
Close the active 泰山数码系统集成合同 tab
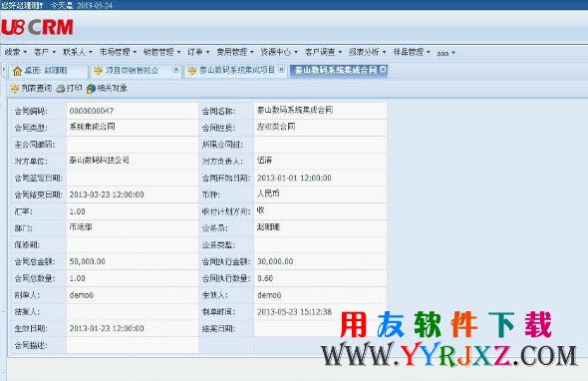click(382, 70)
